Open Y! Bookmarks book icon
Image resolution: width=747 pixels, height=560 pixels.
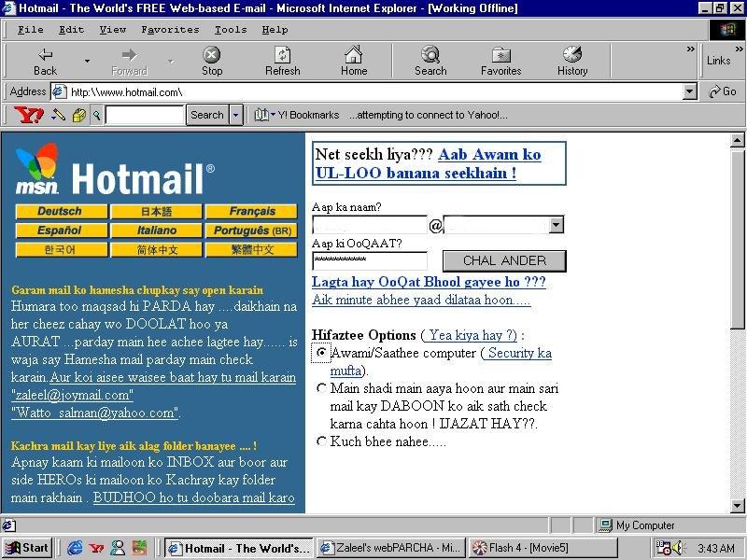click(x=261, y=115)
